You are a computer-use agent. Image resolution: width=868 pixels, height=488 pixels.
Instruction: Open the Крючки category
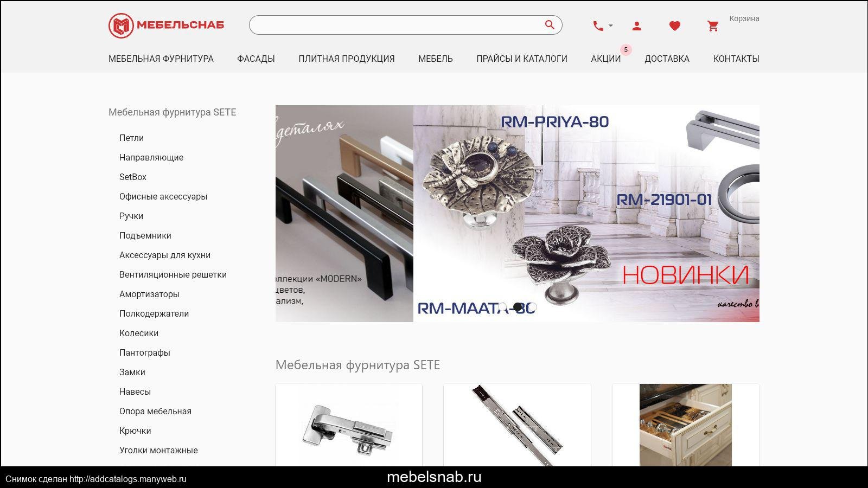[x=135, y=431]
